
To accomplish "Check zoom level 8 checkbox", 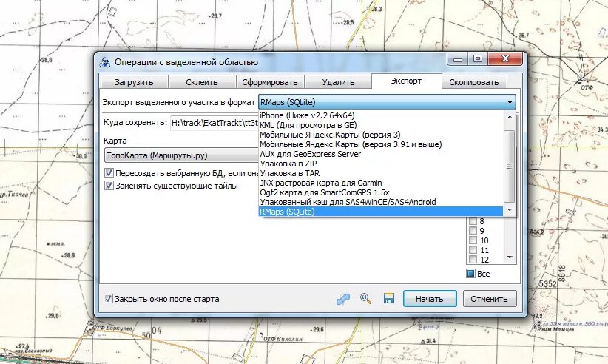I will [473, 221].
